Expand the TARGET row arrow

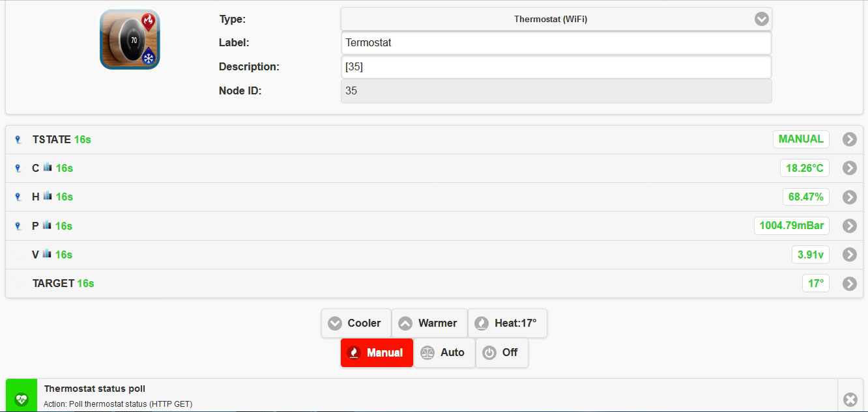[x=849, y=283]
